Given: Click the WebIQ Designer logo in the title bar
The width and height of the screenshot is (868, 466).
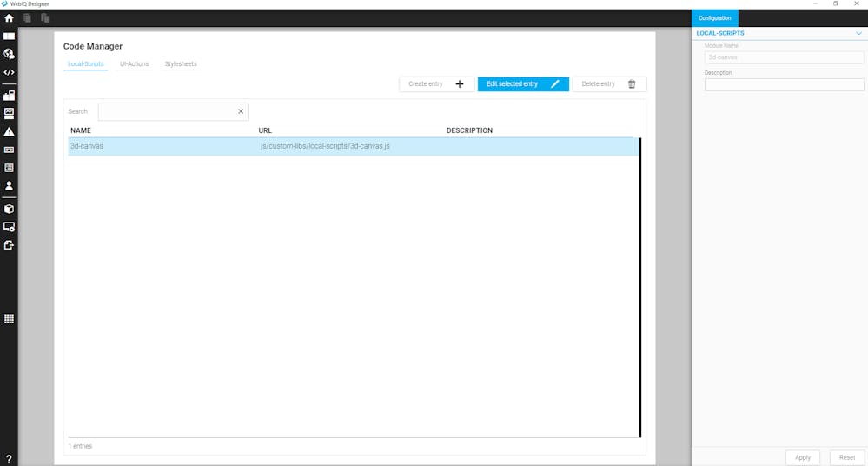Looking at the screenshot, I should [4, 3].
